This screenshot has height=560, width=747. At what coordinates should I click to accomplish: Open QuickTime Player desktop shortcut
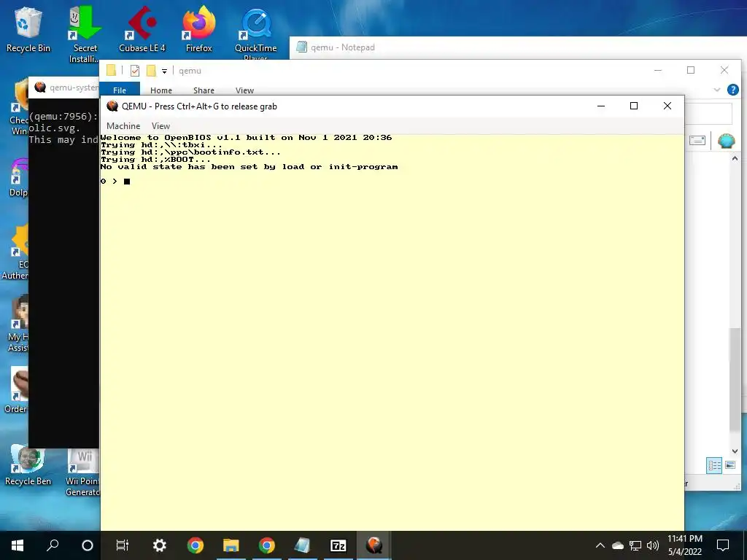(256, 34)
